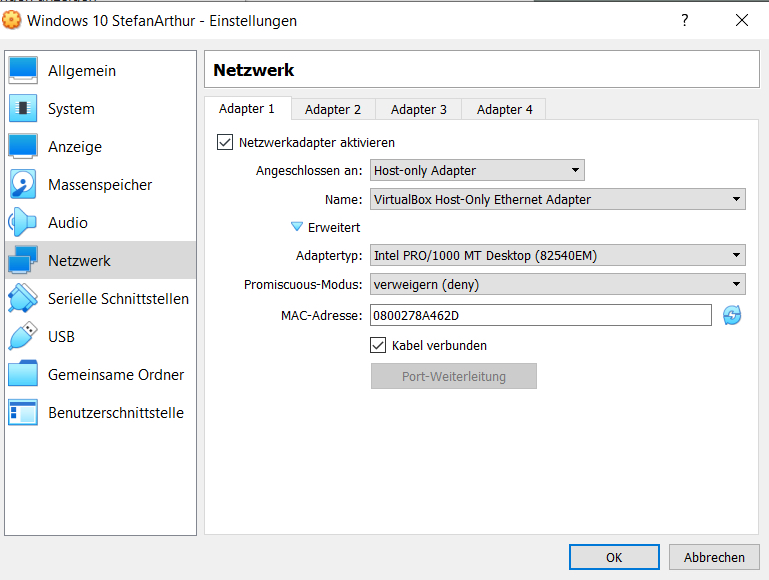Select the Benutzerschnittstelle label
Image resolution: width=769 pixels, height=580 pixels.
coord(116,412)
